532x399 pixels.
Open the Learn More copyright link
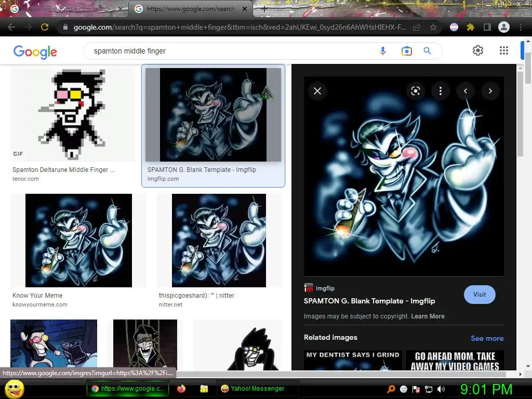point(428,316)
